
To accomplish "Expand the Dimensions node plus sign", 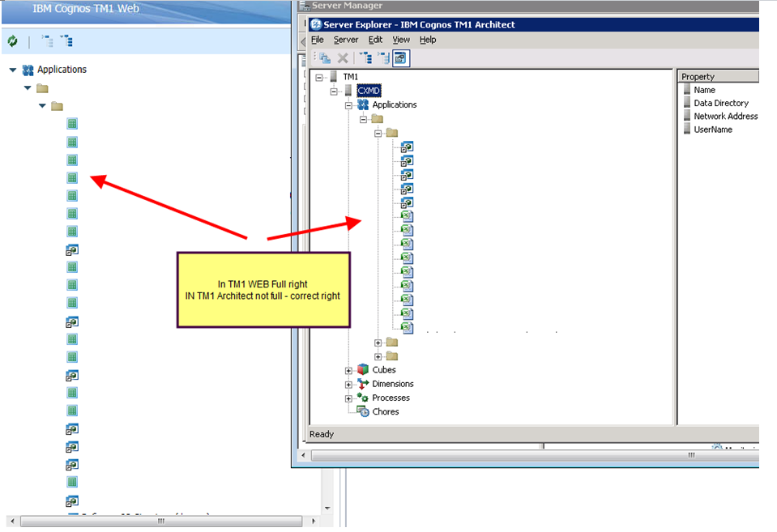I will [349, 384].
